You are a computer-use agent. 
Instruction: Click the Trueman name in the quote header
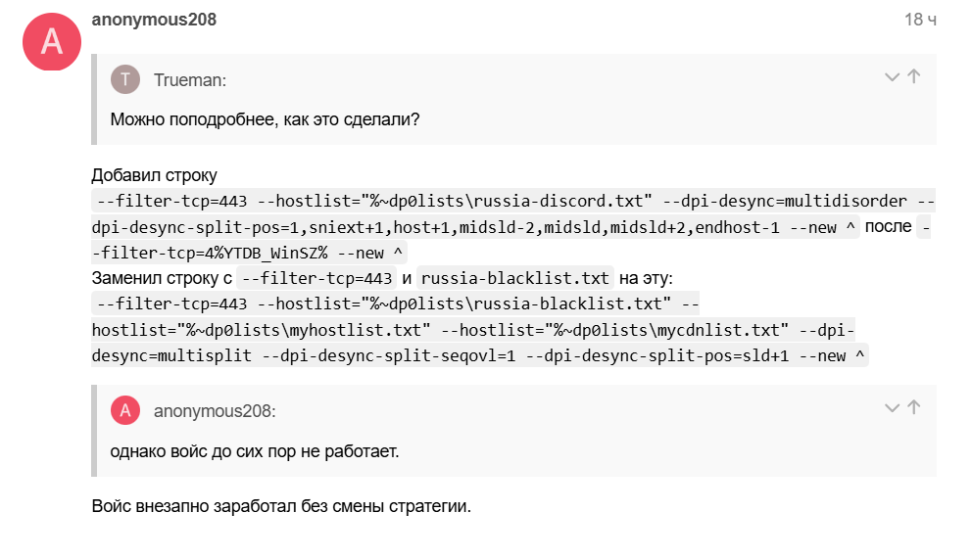pyautogui.click(x=190, y=80)
